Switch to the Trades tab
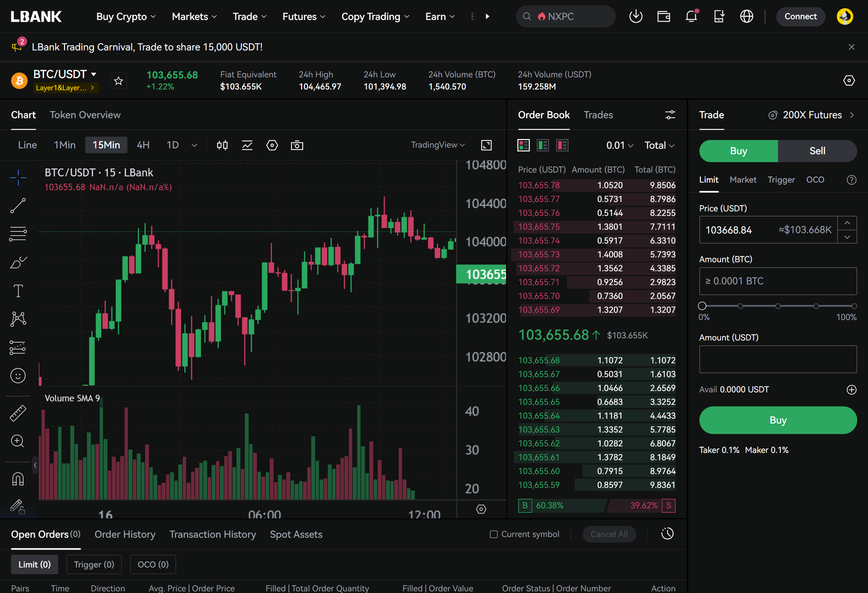 tap(598, 115)
